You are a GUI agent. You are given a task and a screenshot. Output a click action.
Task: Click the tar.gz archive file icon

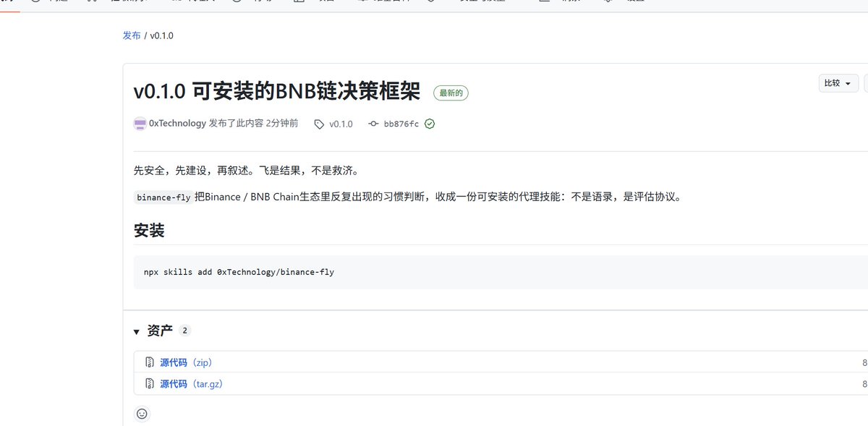click(150, 383)
